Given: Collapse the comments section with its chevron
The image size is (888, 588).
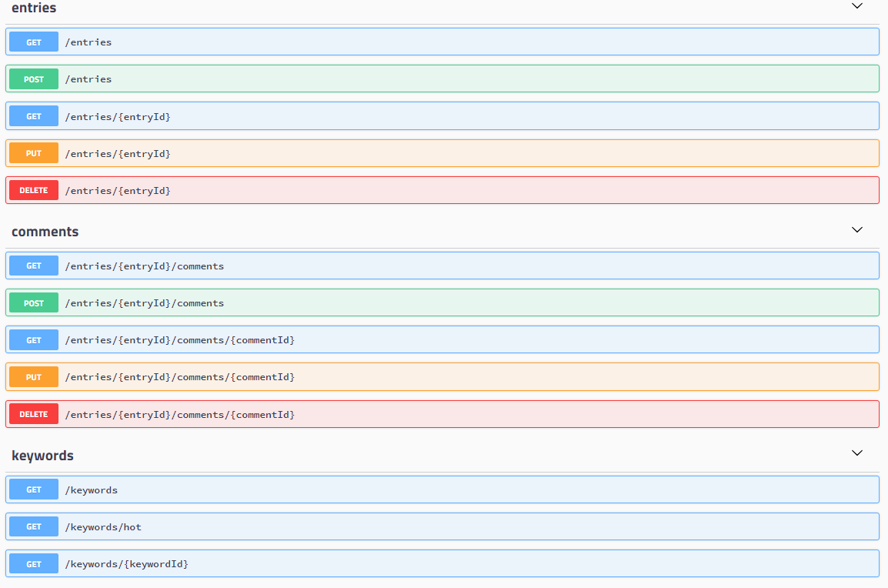Looking at the screenshot, I should pos(856,229).
